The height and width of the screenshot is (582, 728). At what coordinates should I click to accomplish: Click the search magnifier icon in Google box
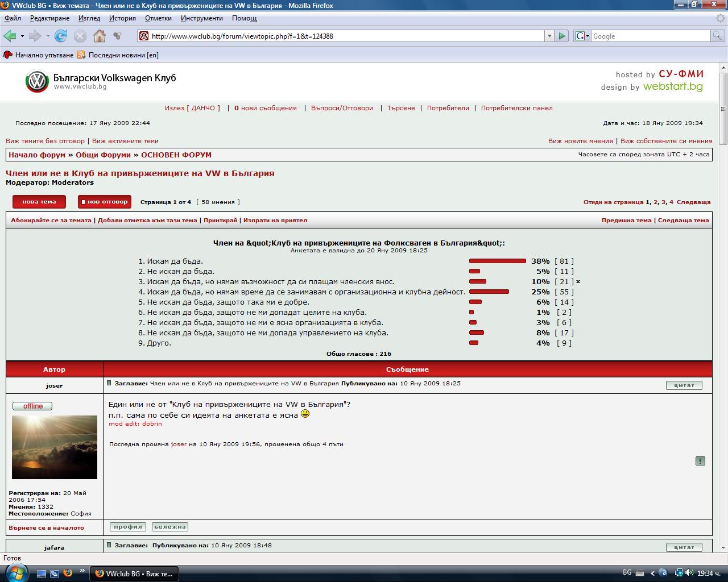718,36
